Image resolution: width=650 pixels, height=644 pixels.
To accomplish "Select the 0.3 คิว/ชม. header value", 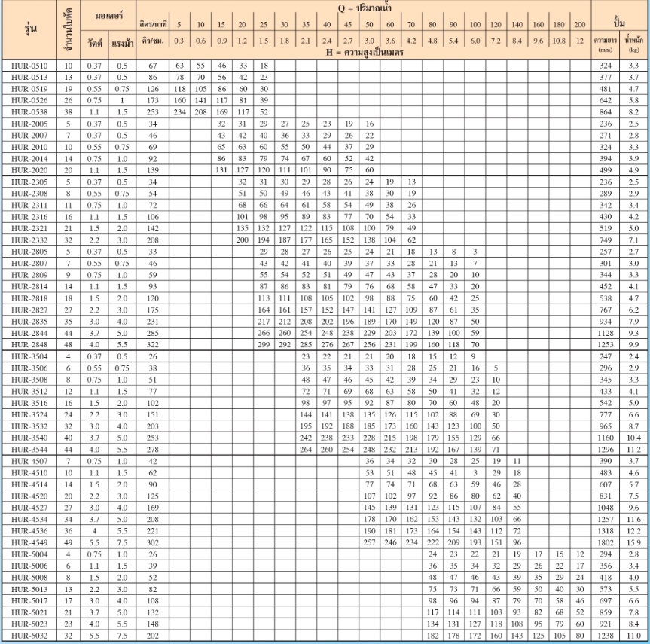I will [179, 41].
